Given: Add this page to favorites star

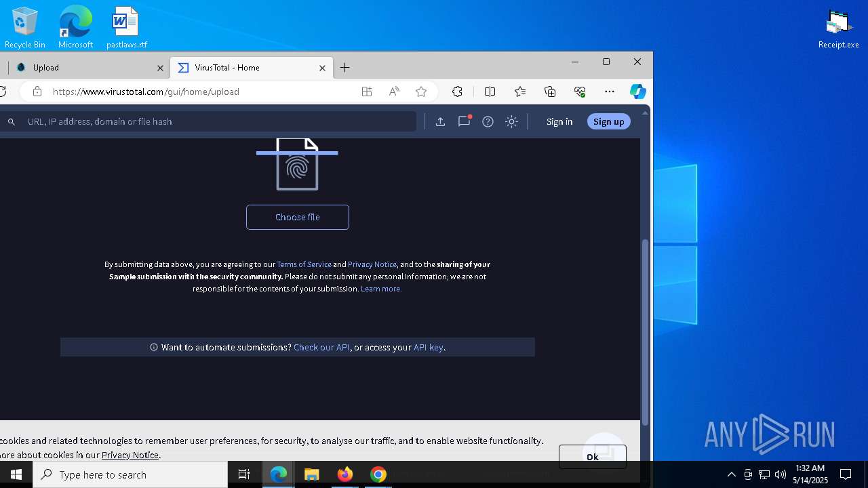Looking at the screenshot, I should pyautogui.click(x=421, y=91).
